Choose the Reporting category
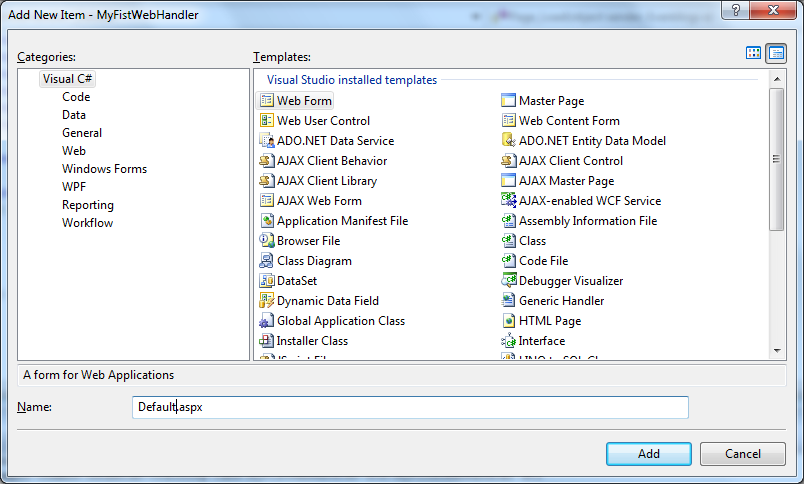Screen dimensions: 804x484 coord(88,205)
